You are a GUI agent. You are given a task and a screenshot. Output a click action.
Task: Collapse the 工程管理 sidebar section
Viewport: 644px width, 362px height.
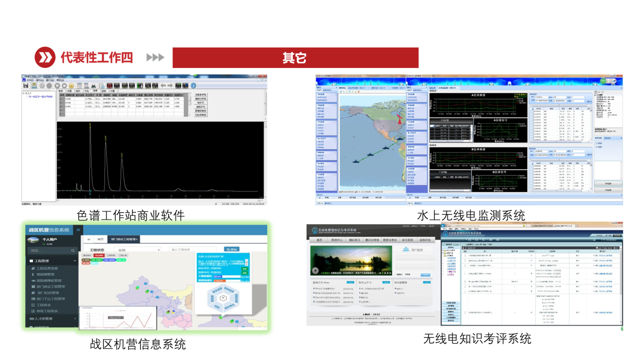pyautogui.click(x=75, y=261)
